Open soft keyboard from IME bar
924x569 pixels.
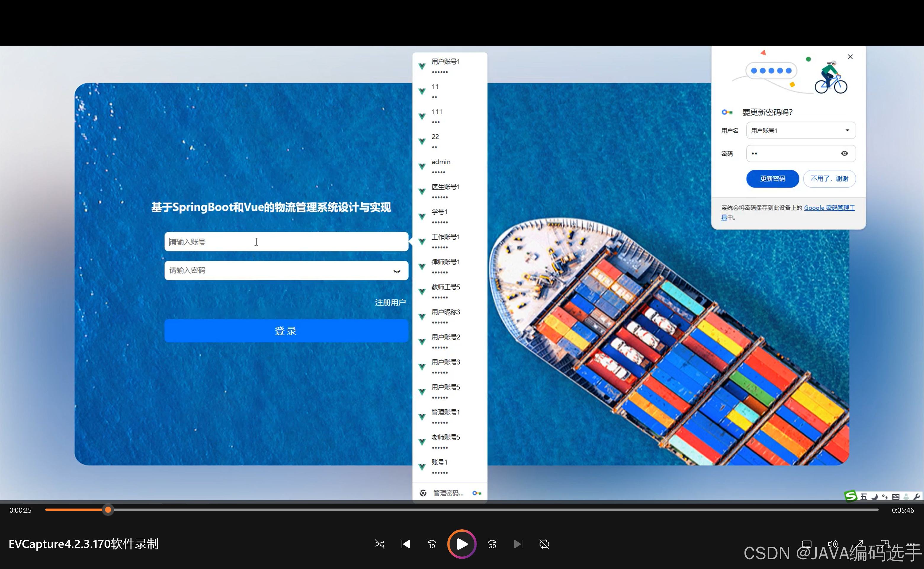(x=895, y=497)
